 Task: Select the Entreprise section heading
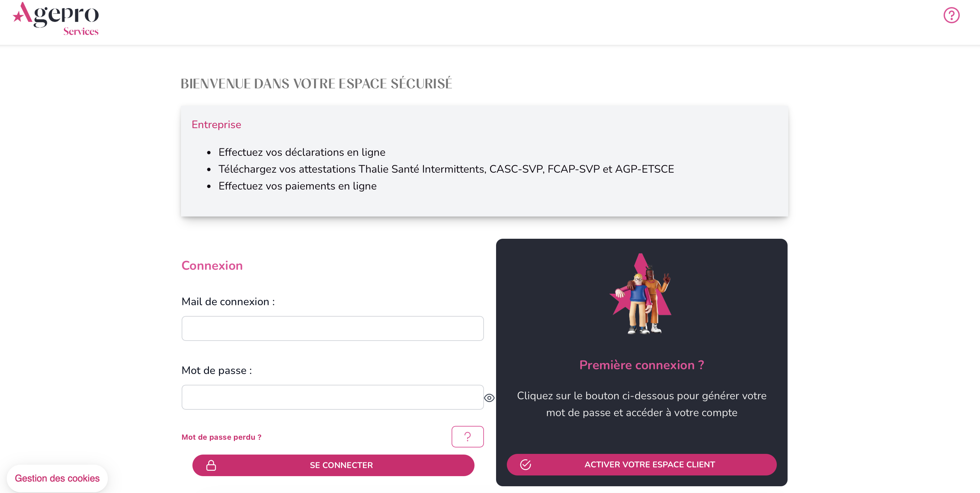tap(216, 124)
